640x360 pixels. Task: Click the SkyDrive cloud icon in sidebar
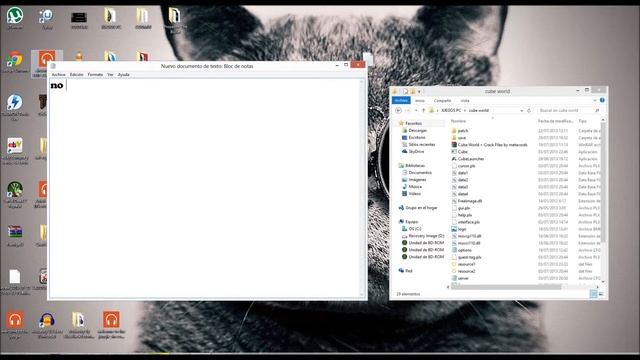click(x=404, y=151)
